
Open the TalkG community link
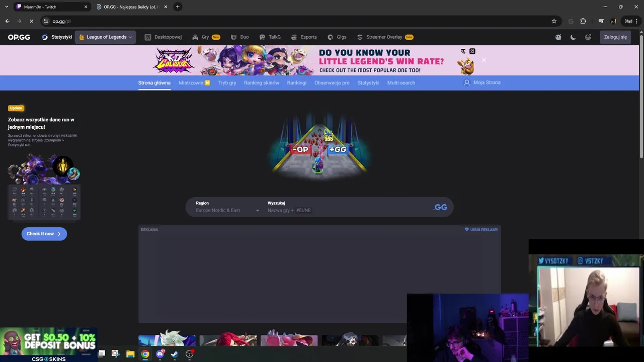270,37
